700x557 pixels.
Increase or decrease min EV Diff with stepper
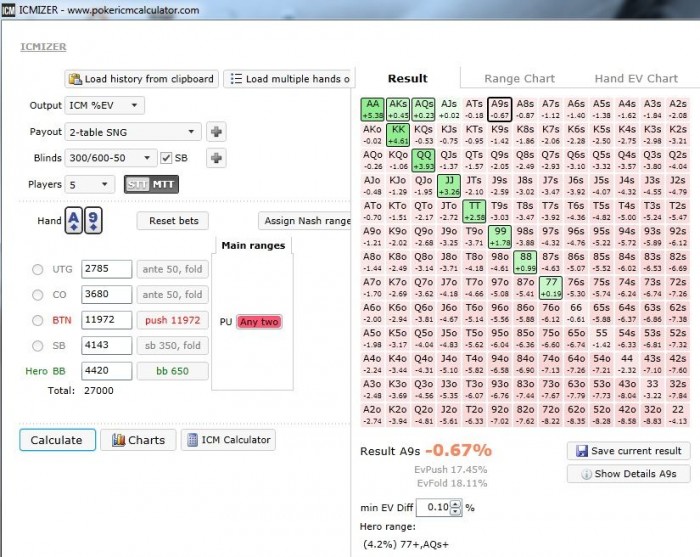[x=455, y=507]
